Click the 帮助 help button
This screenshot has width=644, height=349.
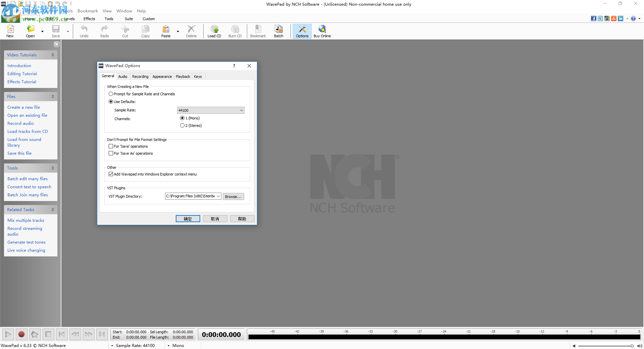pyautogui.click(x=242, y=219)
